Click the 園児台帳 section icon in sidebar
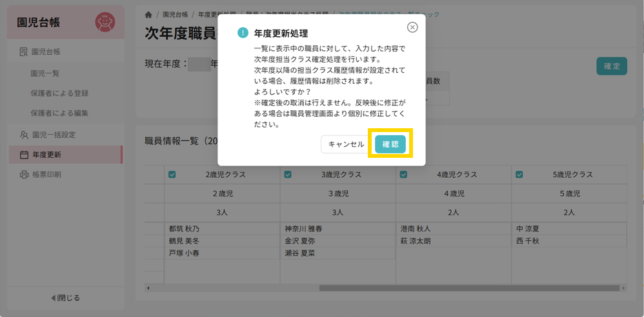The image size is (644, 317). [x=24, y=52]
